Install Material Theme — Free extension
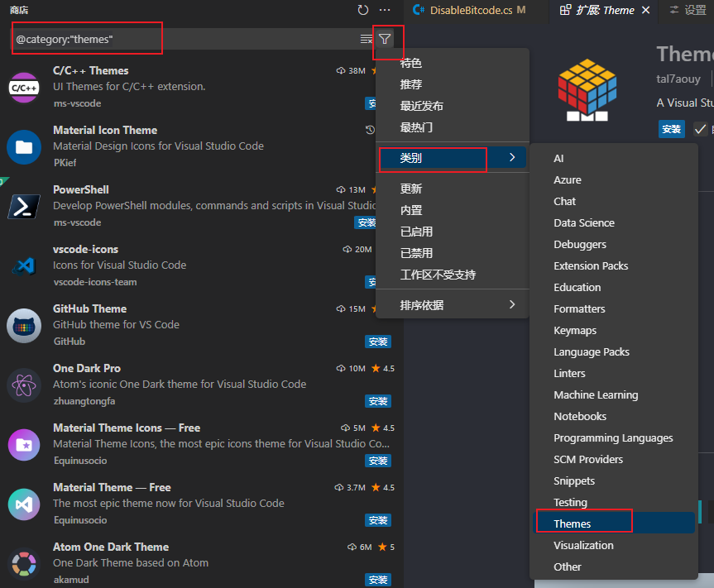The height and width of the screenshot is (588, 714). 378,520
